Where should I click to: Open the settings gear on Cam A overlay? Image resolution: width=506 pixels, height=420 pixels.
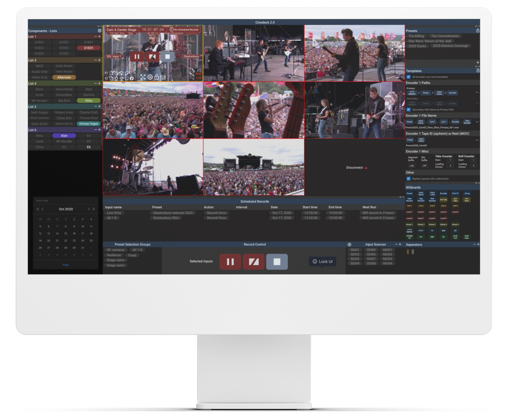pyautogui.click(x=149, y=77)
